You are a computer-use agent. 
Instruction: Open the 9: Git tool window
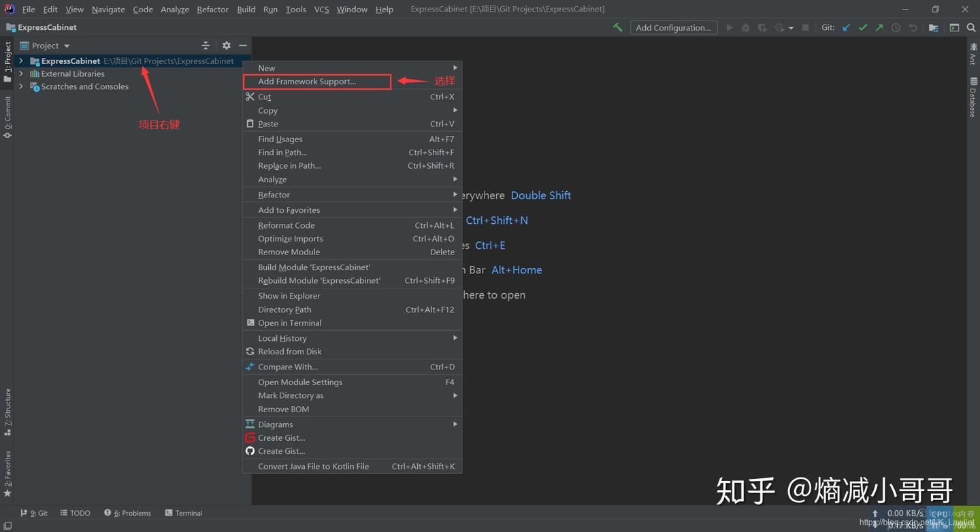pos(34,513)
